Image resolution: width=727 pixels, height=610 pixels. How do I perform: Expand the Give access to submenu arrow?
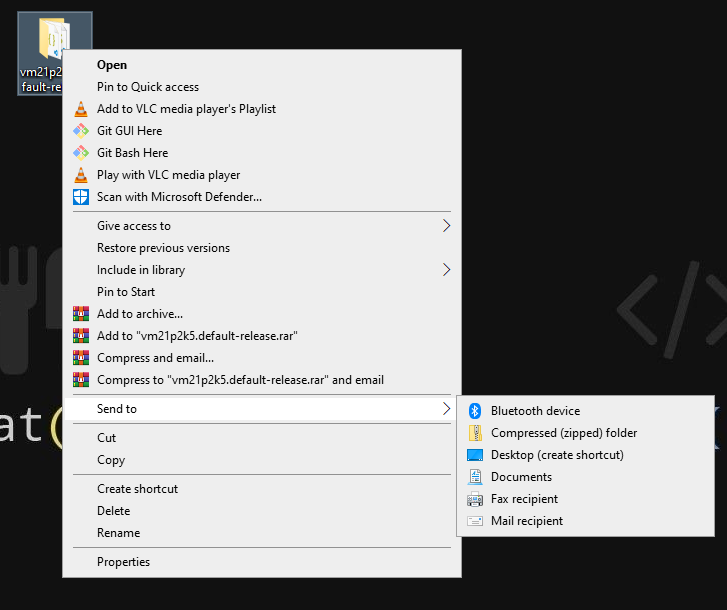446,226
